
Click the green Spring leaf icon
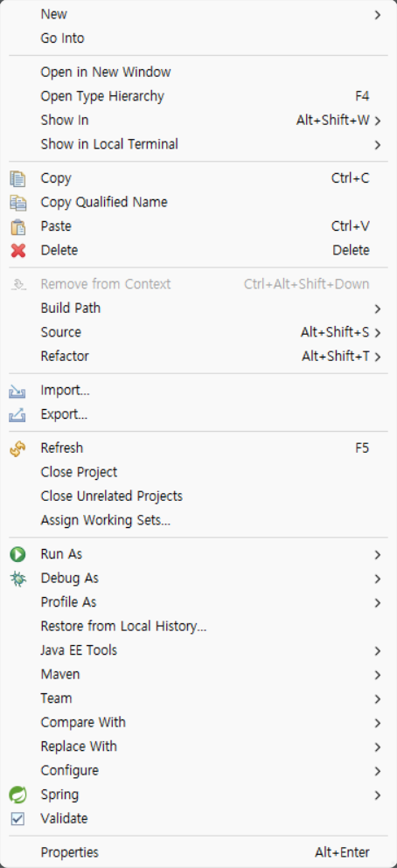pyautogui.click(x=17, y=795)
